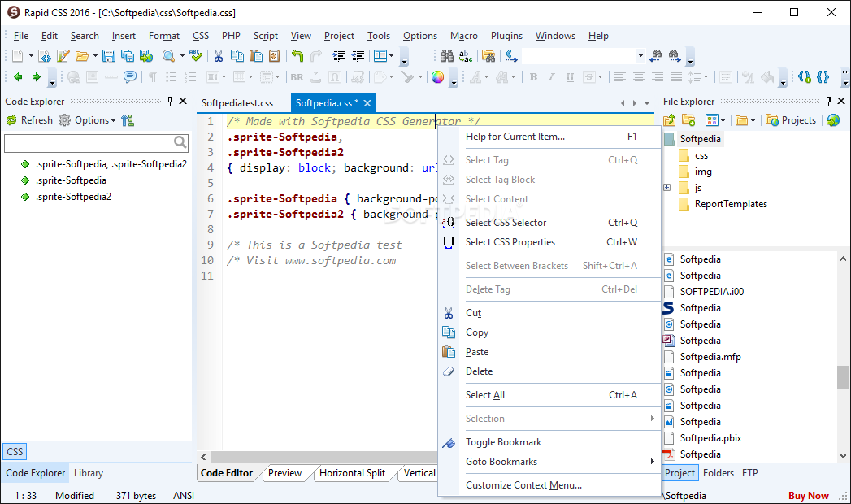
Task: Choose Select CSS Selector from context menu
Action: click(549, 223)
